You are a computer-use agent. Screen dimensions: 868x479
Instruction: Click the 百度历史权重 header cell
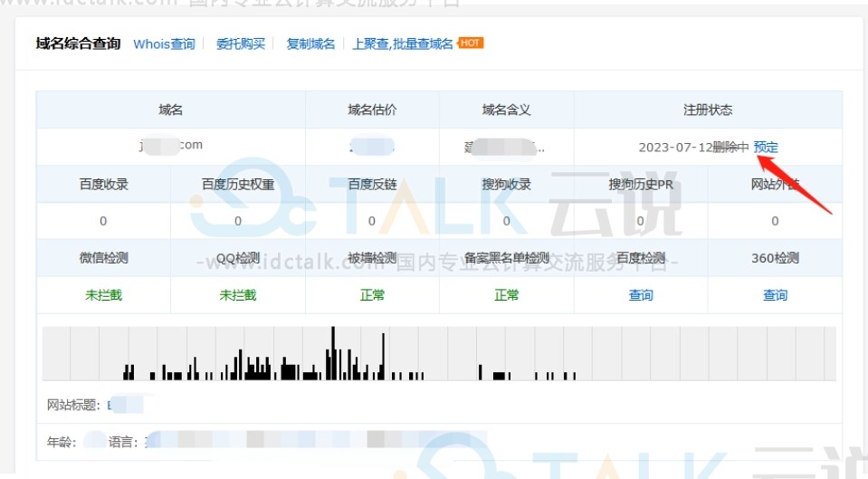coord(238,184)
